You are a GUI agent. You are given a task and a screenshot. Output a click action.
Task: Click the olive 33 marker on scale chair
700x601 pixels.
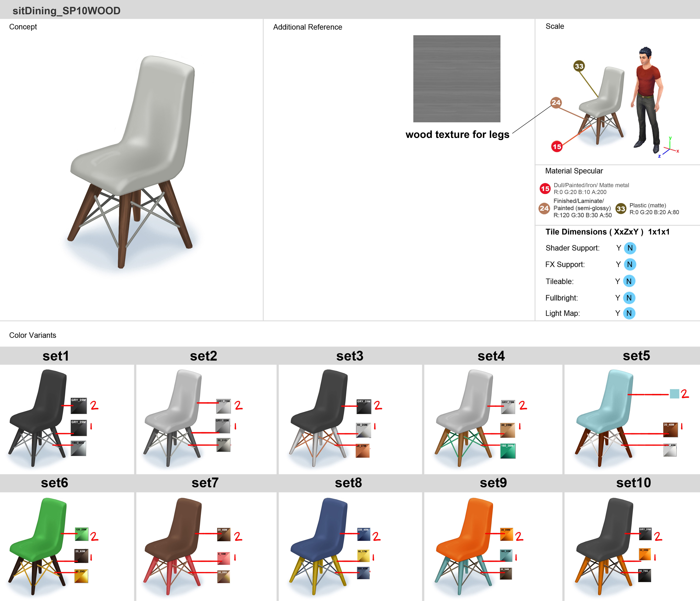pos(579,66)
